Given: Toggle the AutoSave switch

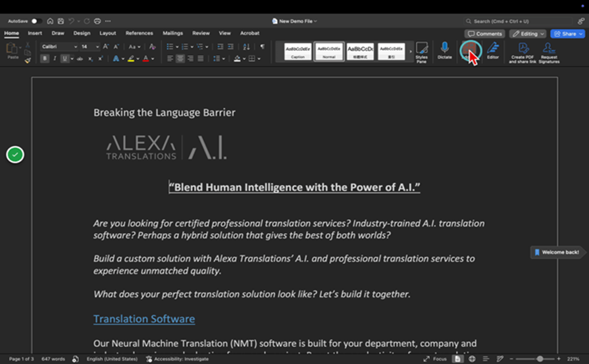Looking at the screenshot, I should [x=36, y=21].
